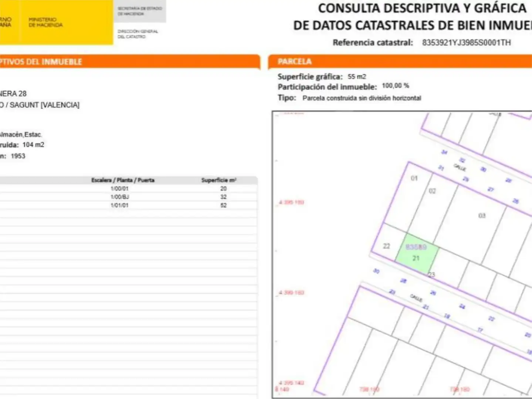Click 'Parcela construida sin división horizontal' text
532x399 pixels.
pyautogui.click(x=362, y=98)
